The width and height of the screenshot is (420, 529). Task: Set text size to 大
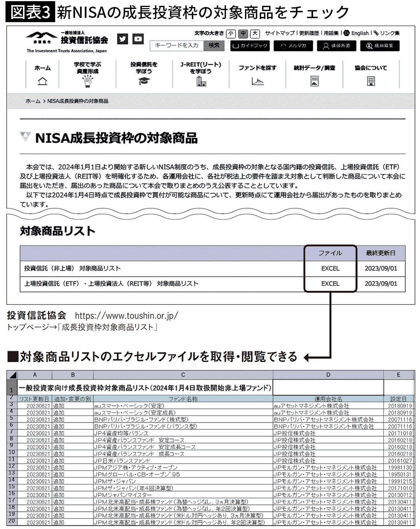255,33
